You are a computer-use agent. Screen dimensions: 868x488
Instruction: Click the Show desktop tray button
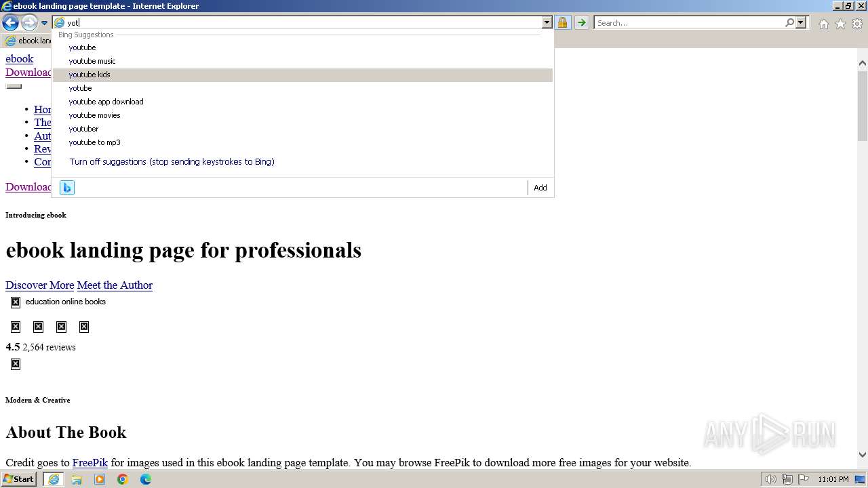click(860, 479)
